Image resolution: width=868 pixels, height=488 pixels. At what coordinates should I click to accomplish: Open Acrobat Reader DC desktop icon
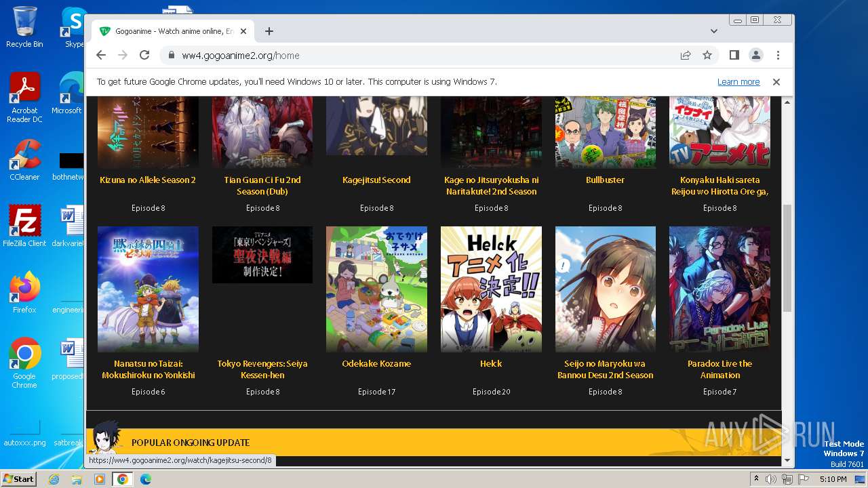click(x=24, y=98)
